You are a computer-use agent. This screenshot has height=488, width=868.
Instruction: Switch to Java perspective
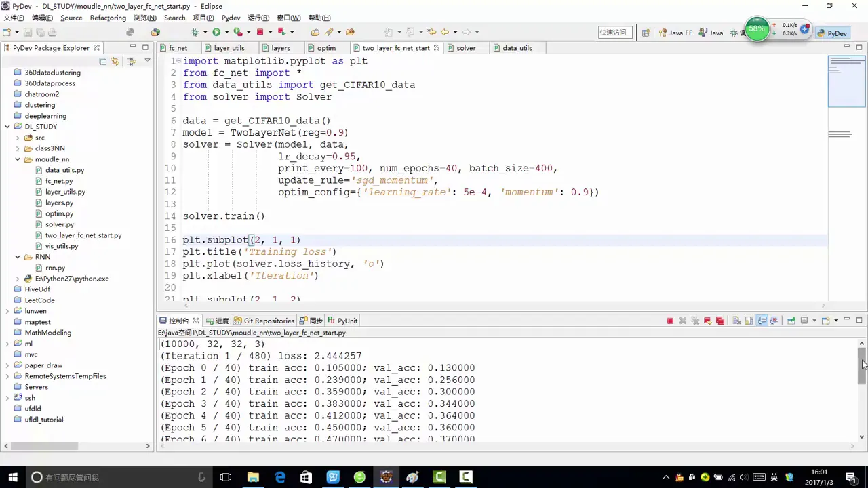711,33
